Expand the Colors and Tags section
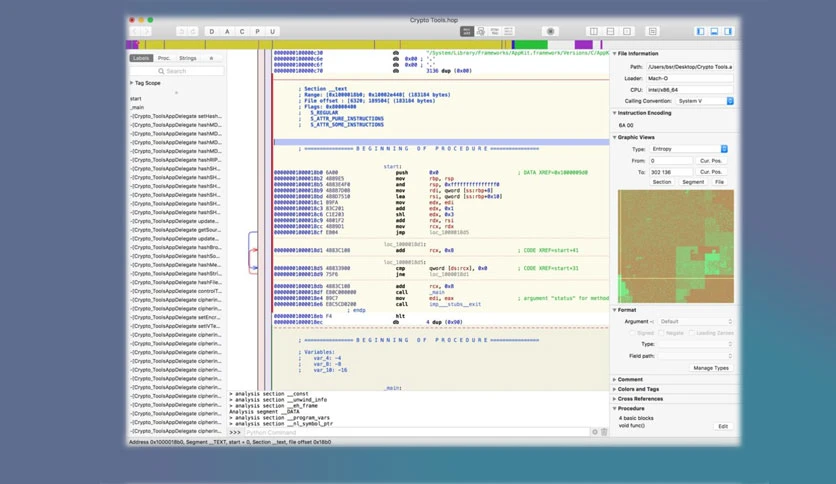This screenshot has height=484, width=836. (614, 389)
